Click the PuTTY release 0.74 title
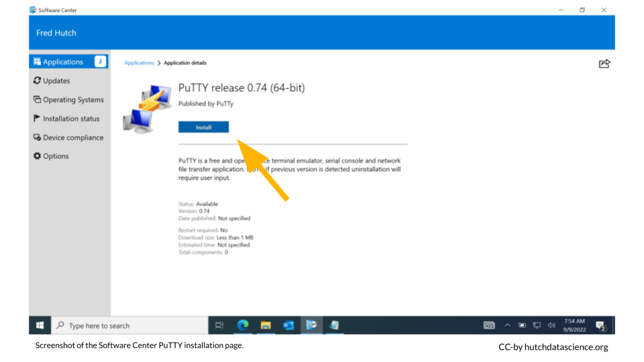Screen dimensions: 644x362 click(241, 88)
